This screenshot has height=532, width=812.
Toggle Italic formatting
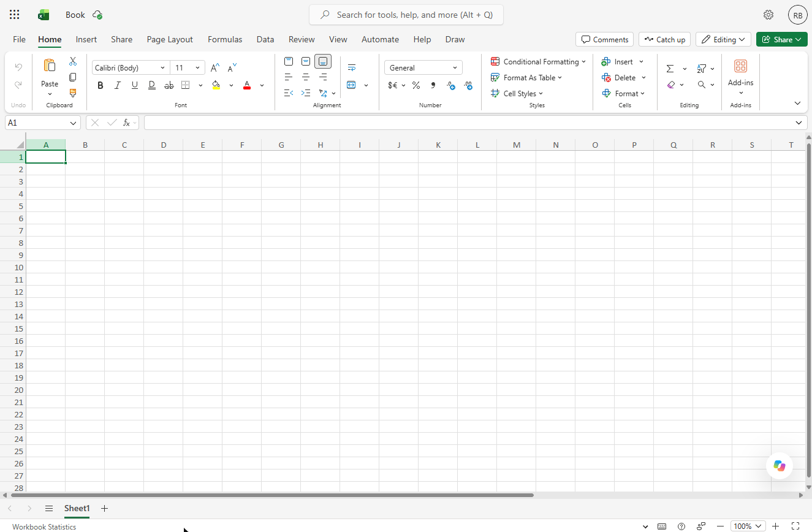[x=118, y=85]
